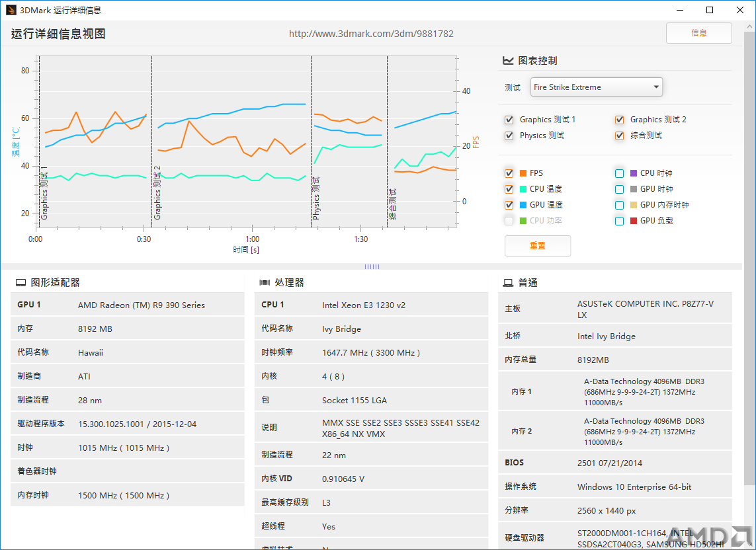Click the purple CPU 时钟 color swatch
This screenshot has width=756, height=550.
[x=634, y=173]
